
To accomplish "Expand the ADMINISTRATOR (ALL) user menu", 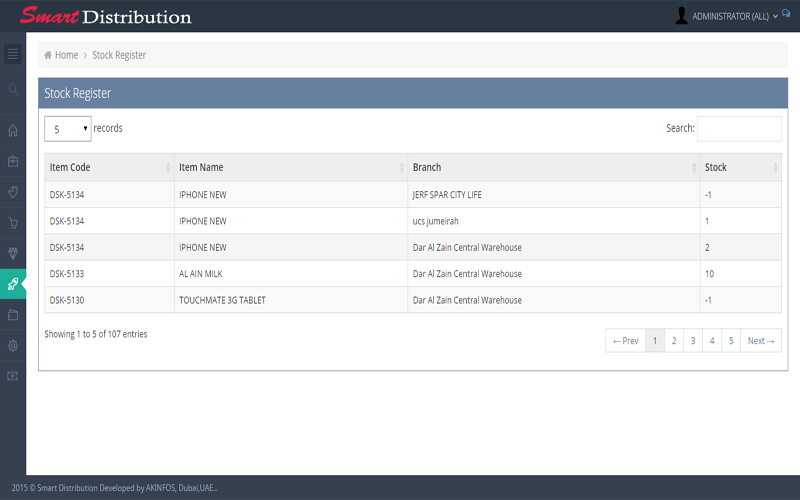I will click(x=729, y=16).
